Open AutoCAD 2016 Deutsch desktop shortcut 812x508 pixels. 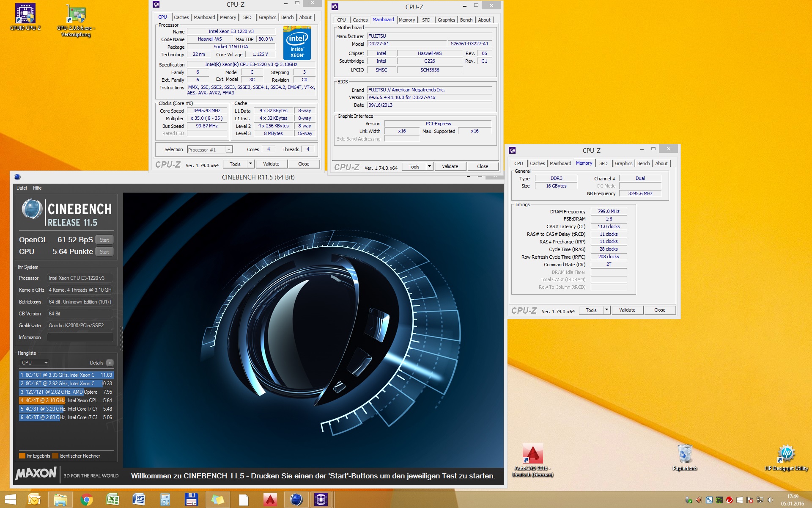click(533, 460)
